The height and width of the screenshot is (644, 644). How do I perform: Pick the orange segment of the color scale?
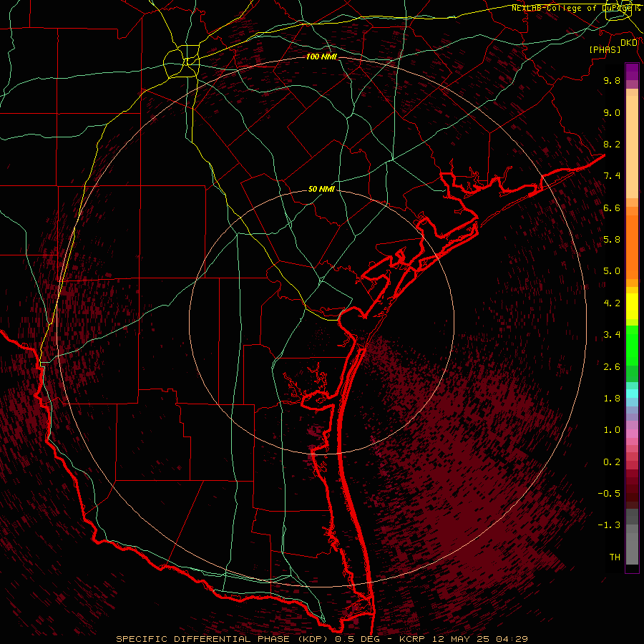[632, 246]
